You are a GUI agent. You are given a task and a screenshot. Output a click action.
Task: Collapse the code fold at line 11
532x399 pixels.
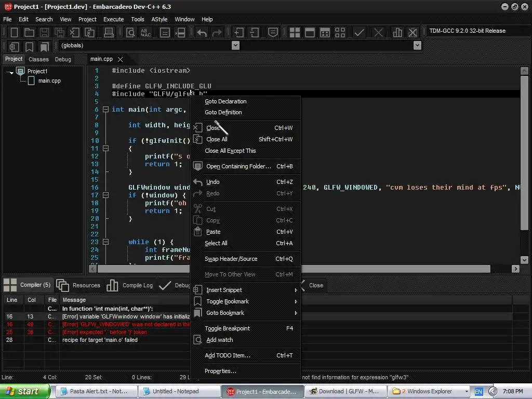coord(105,148)
